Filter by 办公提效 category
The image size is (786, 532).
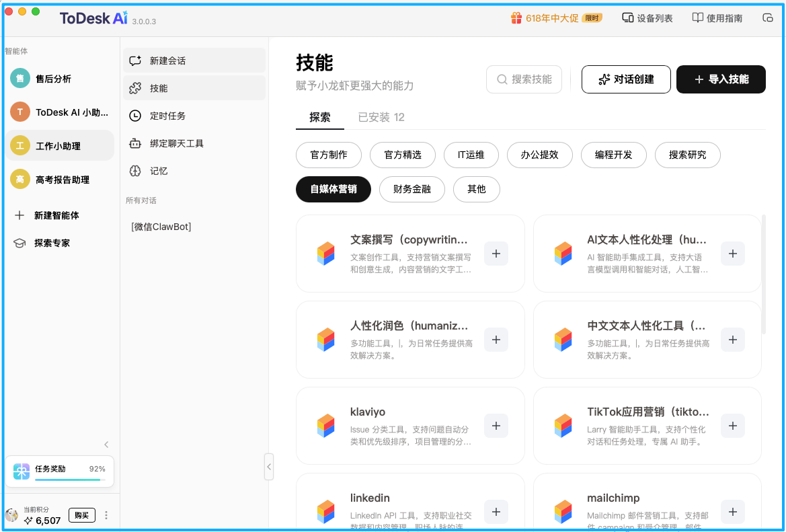point(539,155)
